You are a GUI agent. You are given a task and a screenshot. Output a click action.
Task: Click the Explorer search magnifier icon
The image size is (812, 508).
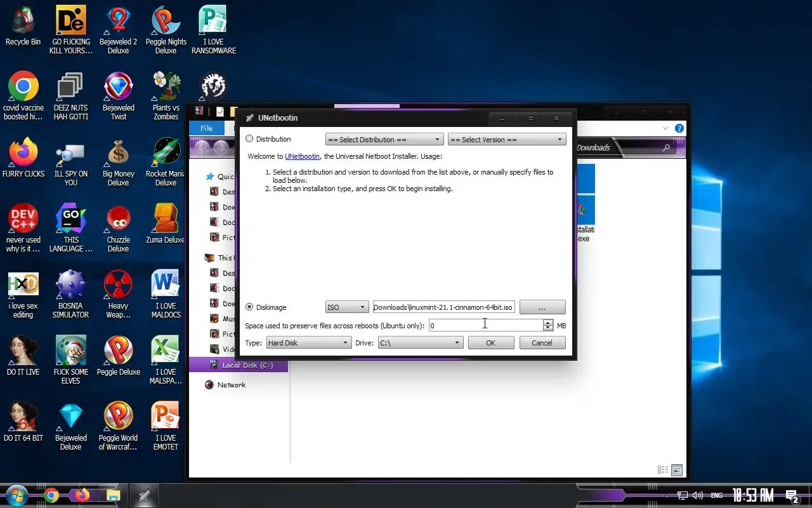tap(666, 148)
